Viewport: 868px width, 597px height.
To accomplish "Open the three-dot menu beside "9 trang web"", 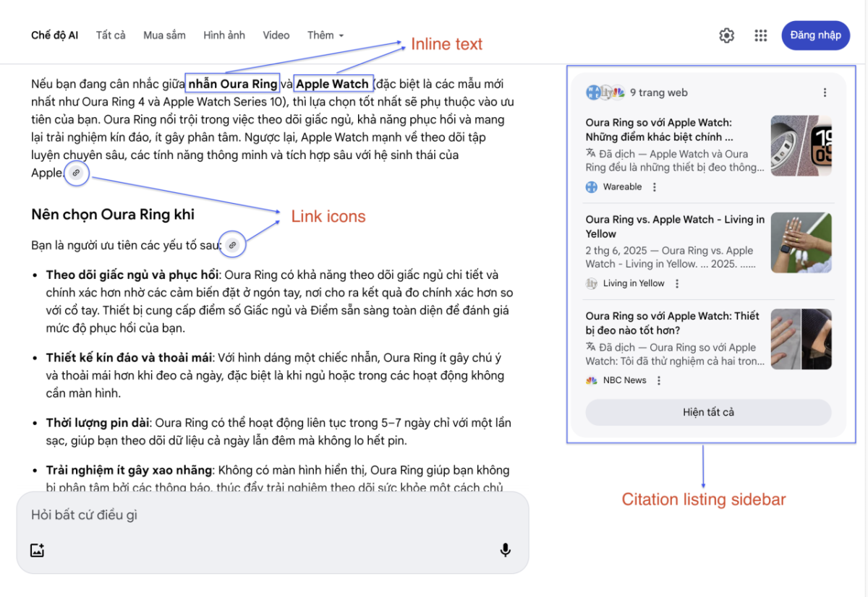I will tap(825, 93).
